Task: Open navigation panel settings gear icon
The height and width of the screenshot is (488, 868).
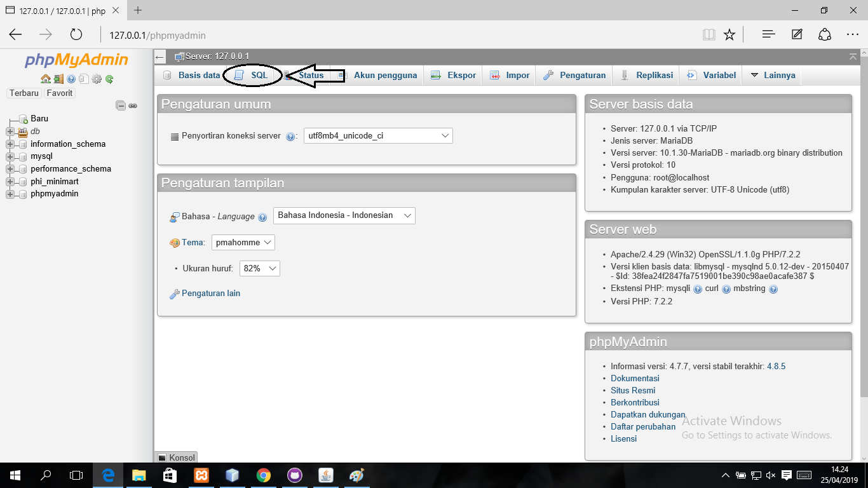Action: click(x=97, y=79)
